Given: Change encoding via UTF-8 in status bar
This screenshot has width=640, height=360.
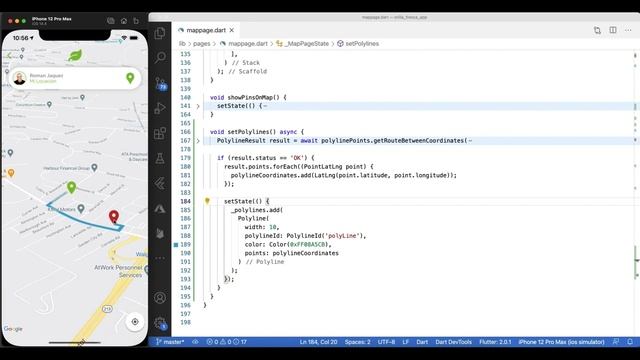Looking at the screenshot, I should pos(386,342).
